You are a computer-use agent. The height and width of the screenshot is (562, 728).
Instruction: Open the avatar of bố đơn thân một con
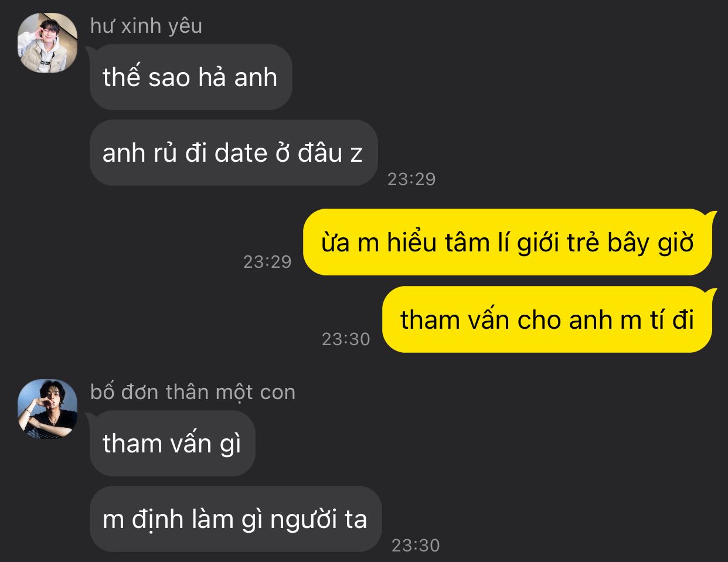(x=47, y=409)
